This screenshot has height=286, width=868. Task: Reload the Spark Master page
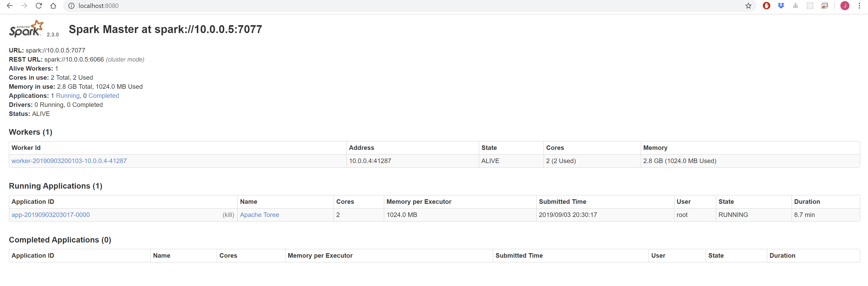click(38, 6)
